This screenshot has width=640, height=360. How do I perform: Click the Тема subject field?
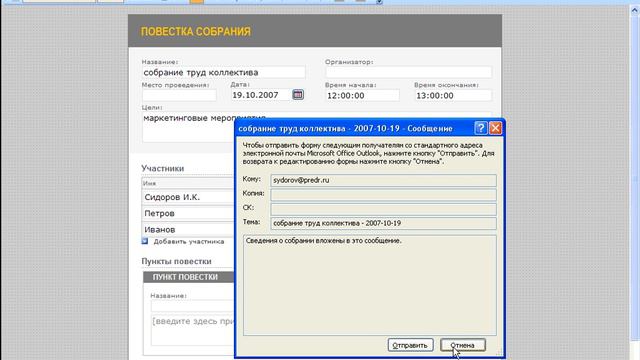coord(383,223)
